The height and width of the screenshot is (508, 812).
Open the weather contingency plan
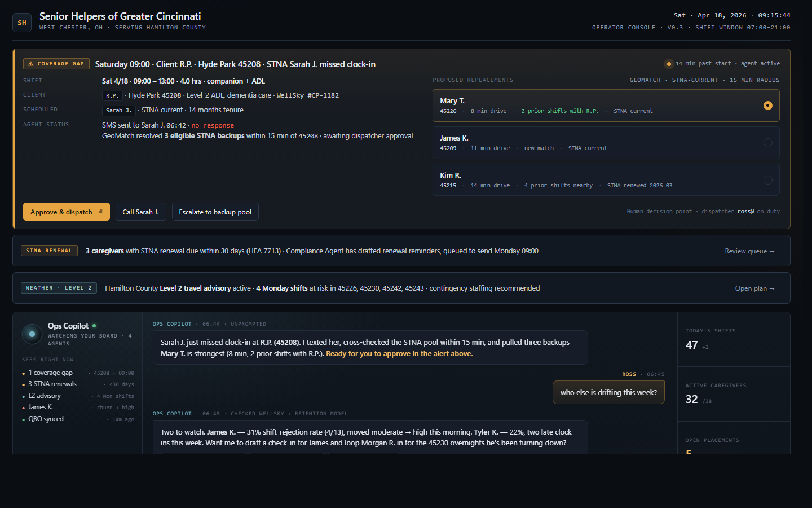click(754, 288)
